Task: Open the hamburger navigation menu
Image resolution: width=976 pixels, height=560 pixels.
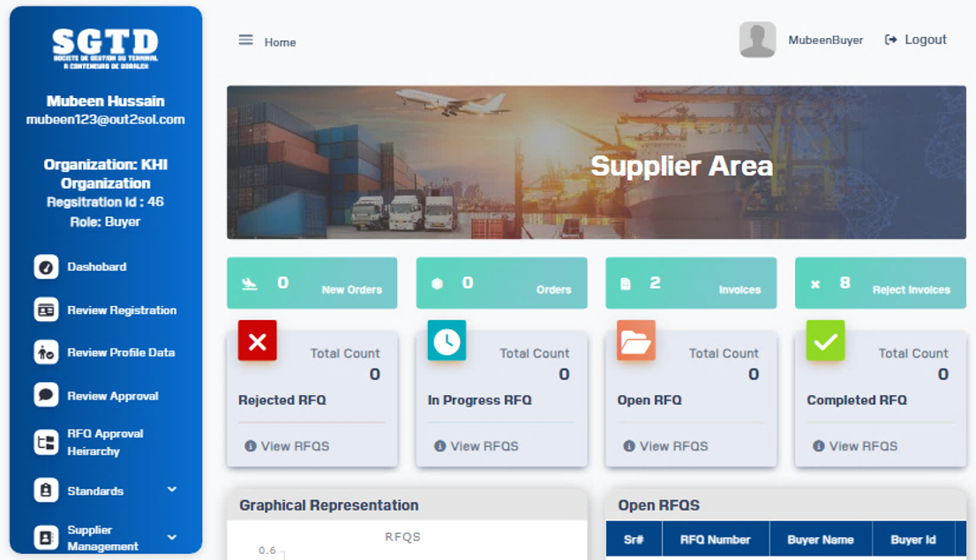Action: (244, 39)
